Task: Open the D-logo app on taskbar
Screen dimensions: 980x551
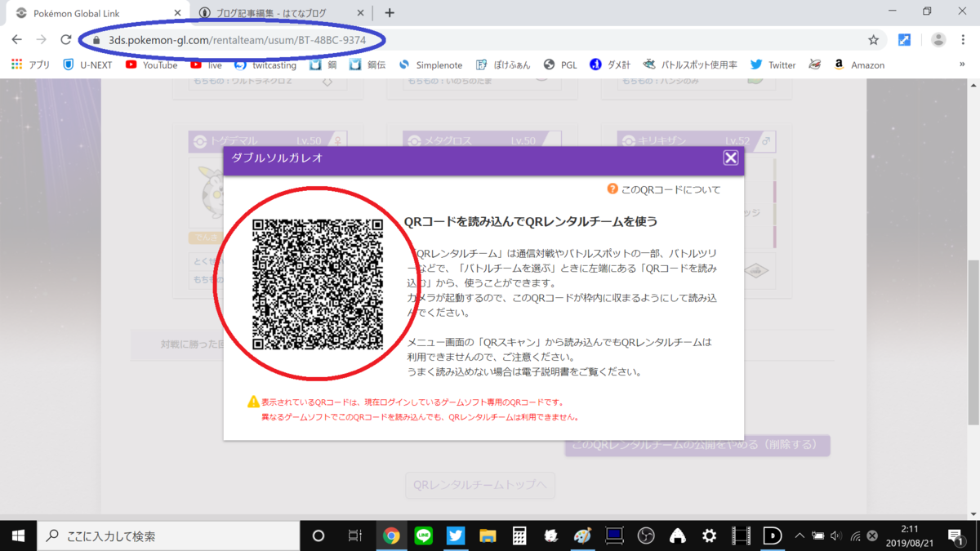Action: tap(773, 535)
